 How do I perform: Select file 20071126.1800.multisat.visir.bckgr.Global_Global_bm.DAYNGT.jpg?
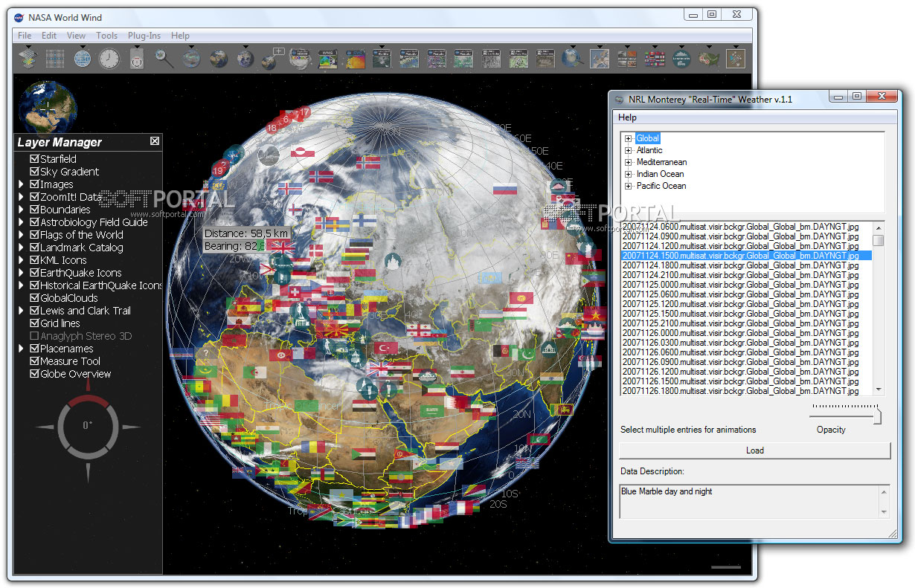click(x=740, y=390)
